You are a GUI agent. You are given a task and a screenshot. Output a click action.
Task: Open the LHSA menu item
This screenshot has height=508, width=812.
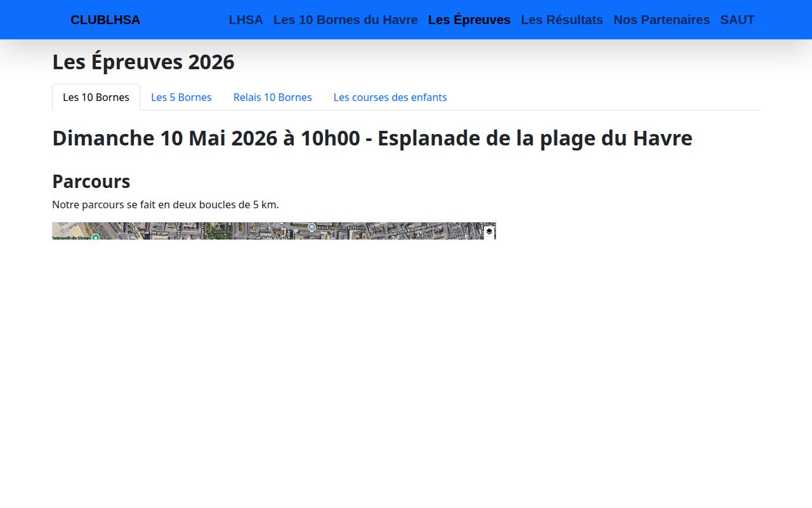click(x=246, y=20)
